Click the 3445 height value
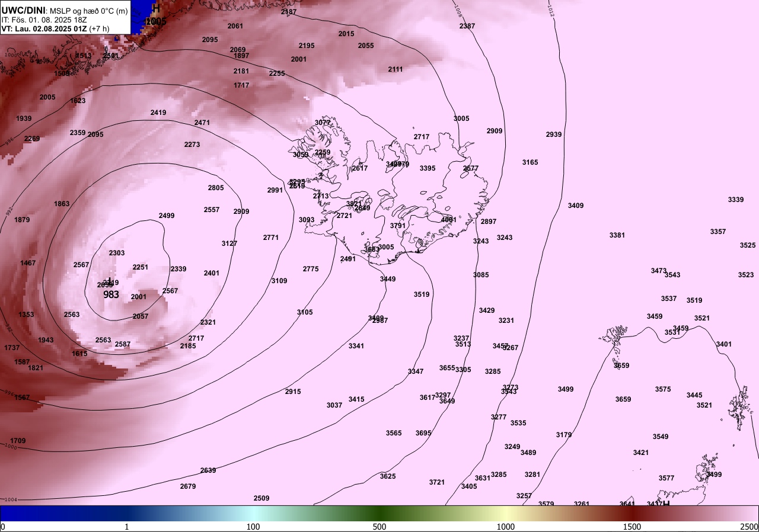 694,395
